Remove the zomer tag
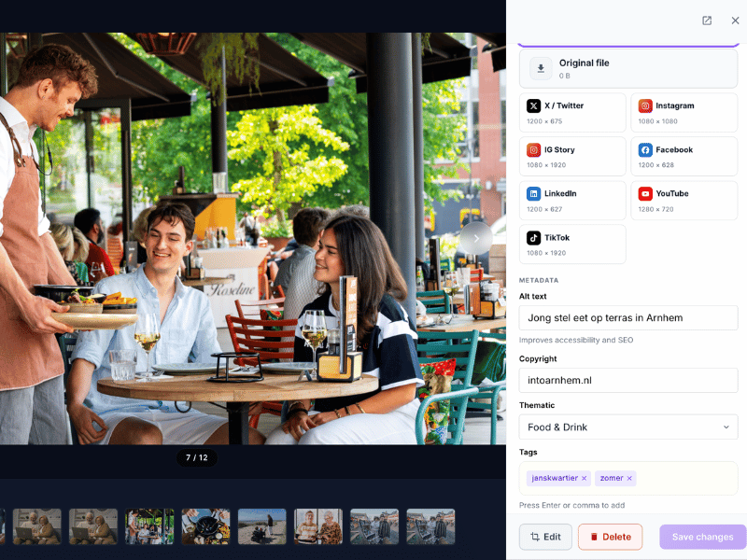This screenshot has width=747, height=560. point(629,478)
